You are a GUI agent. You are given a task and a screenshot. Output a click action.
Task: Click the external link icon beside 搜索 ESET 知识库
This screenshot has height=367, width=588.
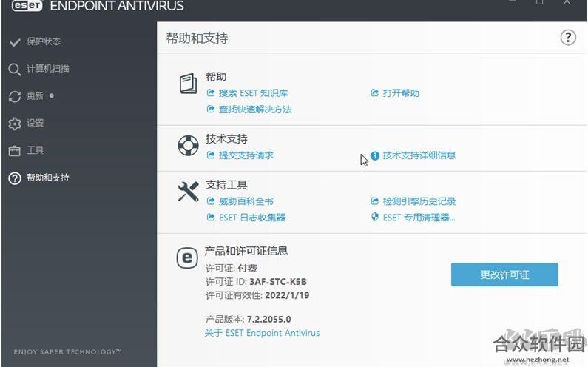[211, 92]
